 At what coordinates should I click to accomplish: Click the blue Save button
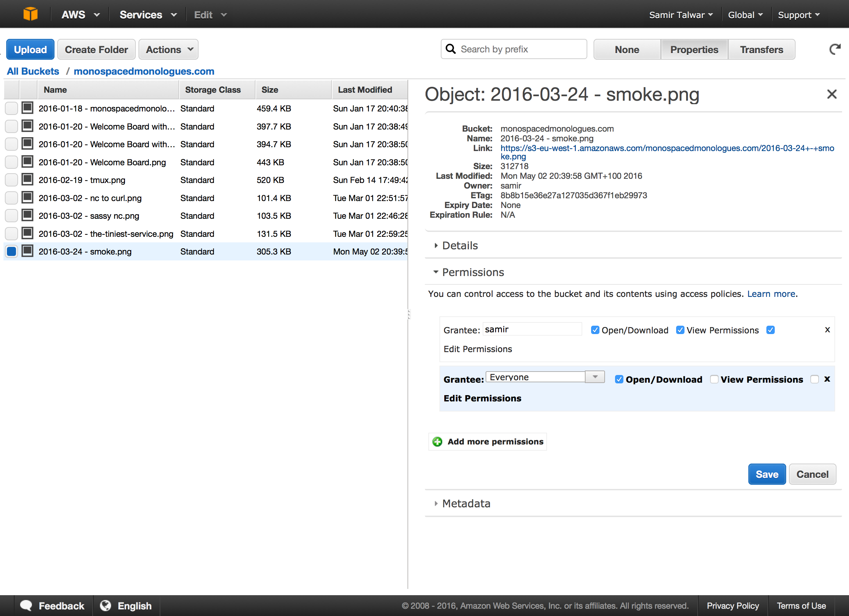point(767,474)
